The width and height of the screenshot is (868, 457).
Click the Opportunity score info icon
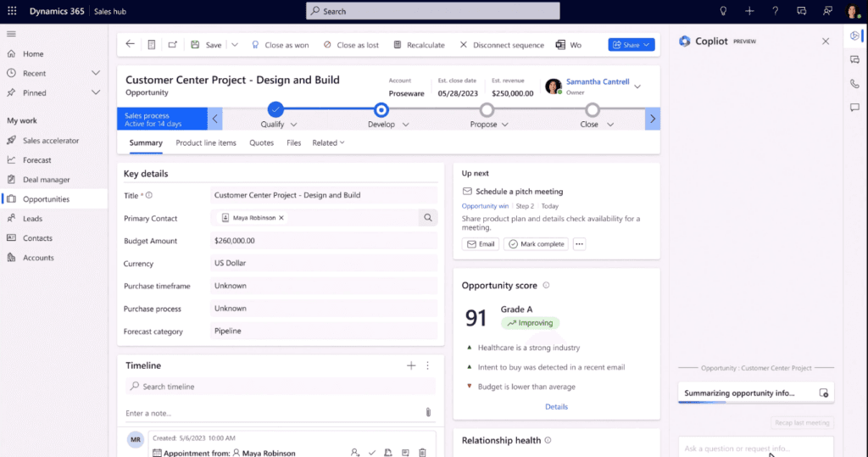point(547,285)
